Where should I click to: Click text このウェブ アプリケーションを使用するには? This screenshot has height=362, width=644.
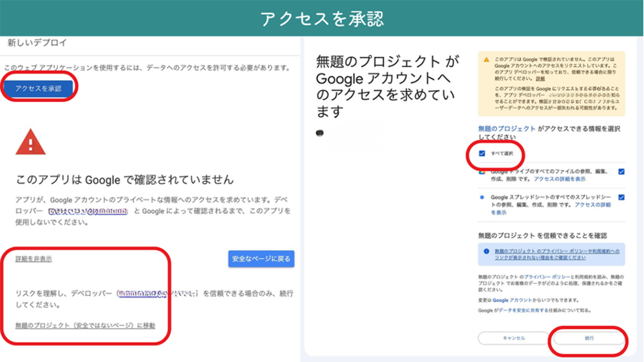pyautogui.click(x=73, y=68)
